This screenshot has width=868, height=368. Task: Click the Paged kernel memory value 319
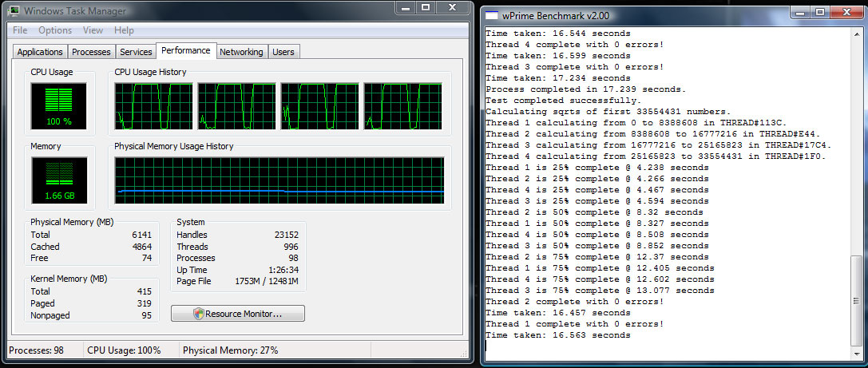point(145,304)
